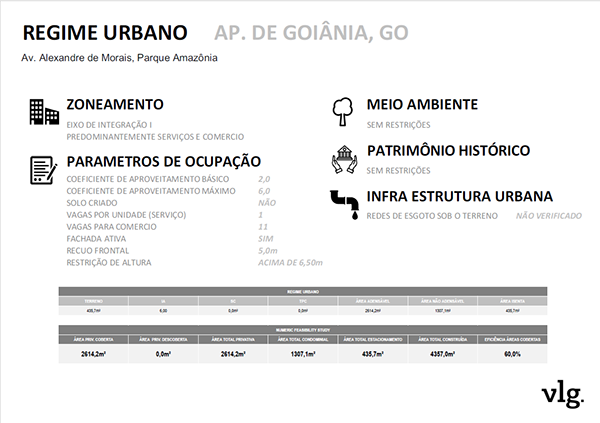
Task: Click the ZONEAMENTO heading
Action: [x=115, y=104]
